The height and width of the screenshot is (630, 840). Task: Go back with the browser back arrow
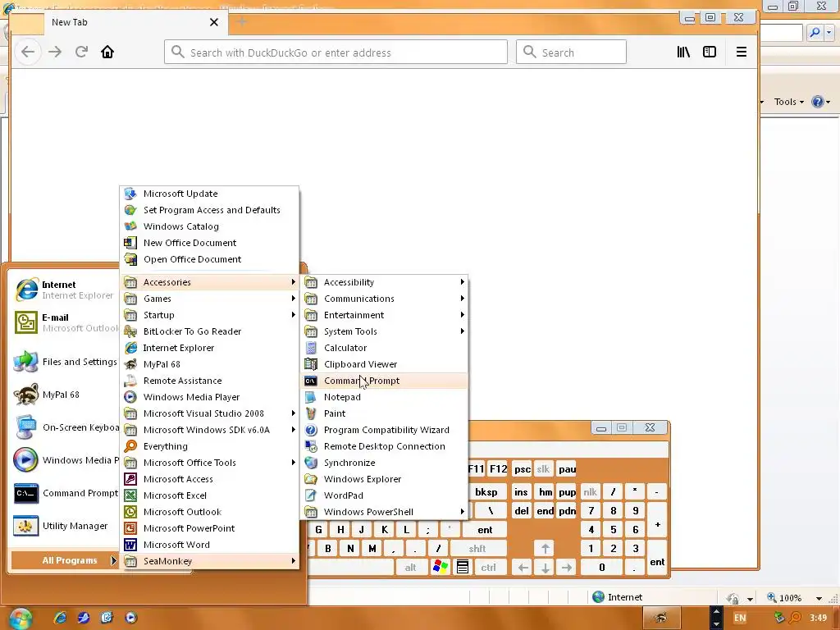(x=28, y=52)
